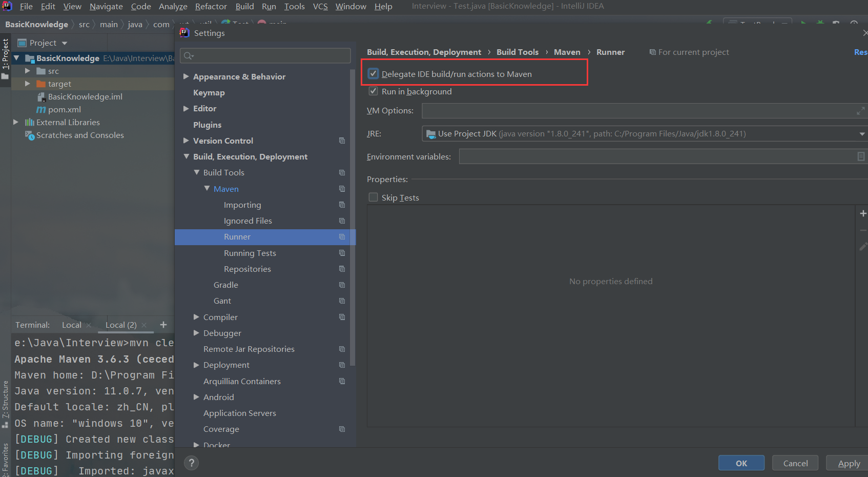Click the project-level icon beside Gant
This screenshot has width=868, height=477.
[342, 301]
